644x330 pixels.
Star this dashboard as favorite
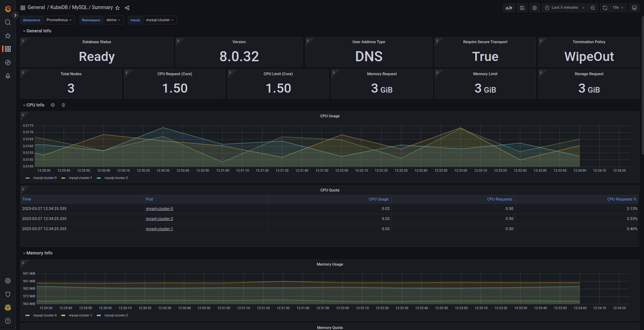click(x=117, y=7)
